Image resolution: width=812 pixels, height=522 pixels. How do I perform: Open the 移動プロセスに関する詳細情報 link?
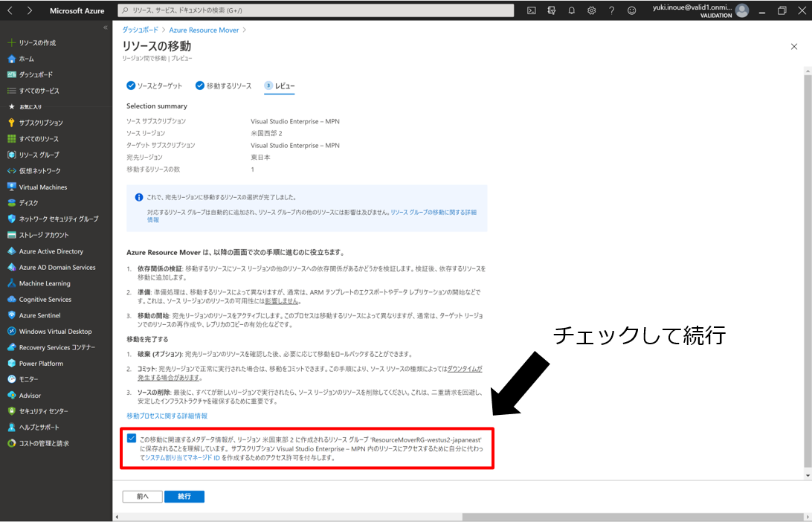167,416
